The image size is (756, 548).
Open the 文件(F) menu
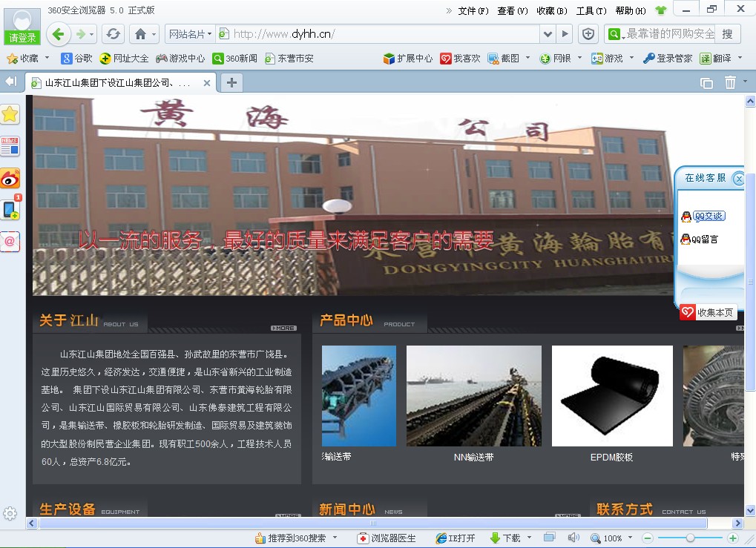click(473, 10)
